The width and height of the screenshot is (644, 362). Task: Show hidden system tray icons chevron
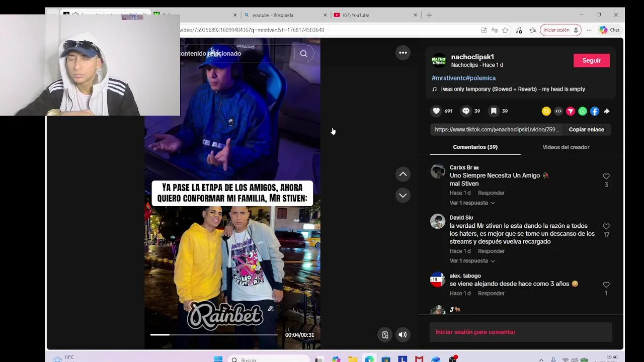(541, 359)
